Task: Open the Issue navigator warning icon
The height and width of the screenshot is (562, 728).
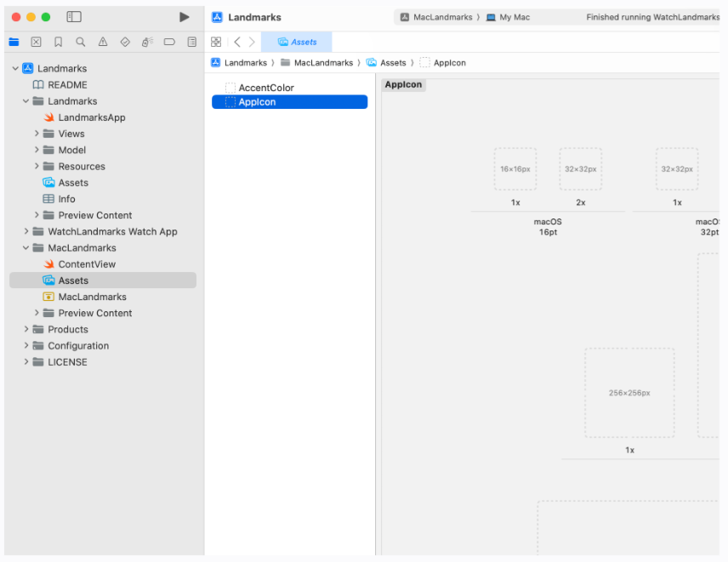Action: (x=103, y=43)
